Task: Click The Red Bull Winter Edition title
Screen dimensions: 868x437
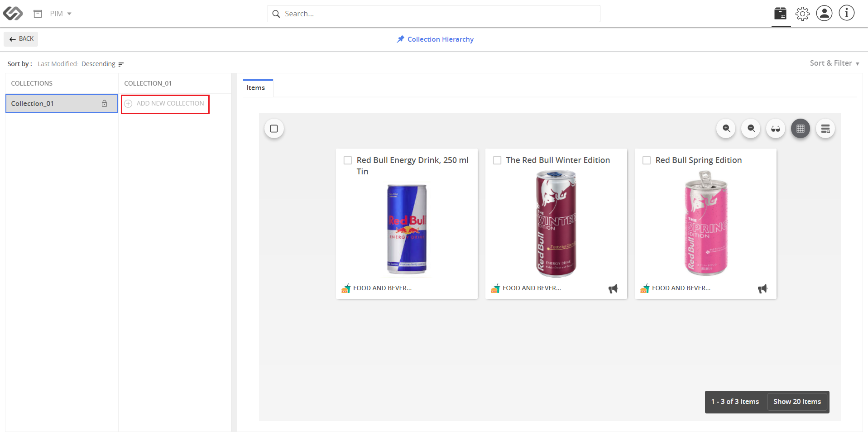Action: click(558, 160)
